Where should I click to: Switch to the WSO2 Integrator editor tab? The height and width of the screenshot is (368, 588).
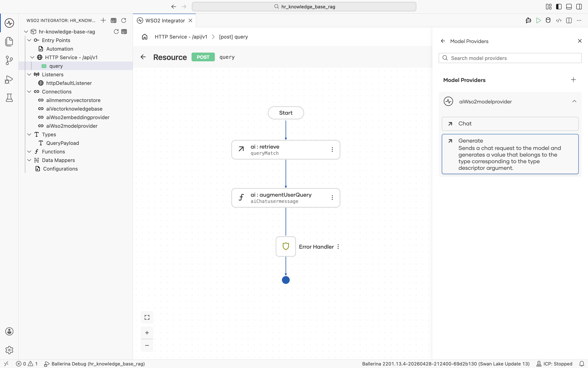pyautogui.click(x=165, y=20)
